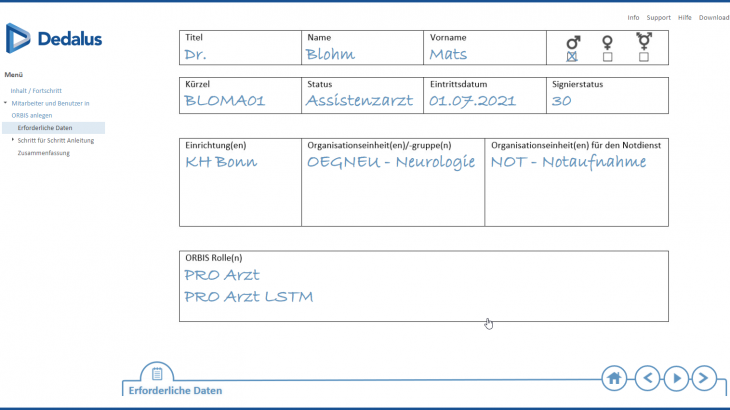Click the male gender symbol
This screenshot has width=730, height=410.
(573, 43)
